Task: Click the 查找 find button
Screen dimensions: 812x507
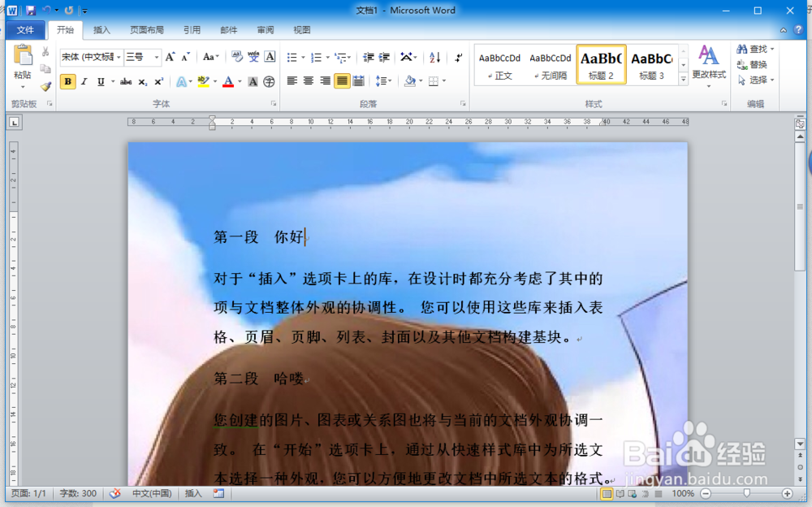Action: click(x=755, y=50)
